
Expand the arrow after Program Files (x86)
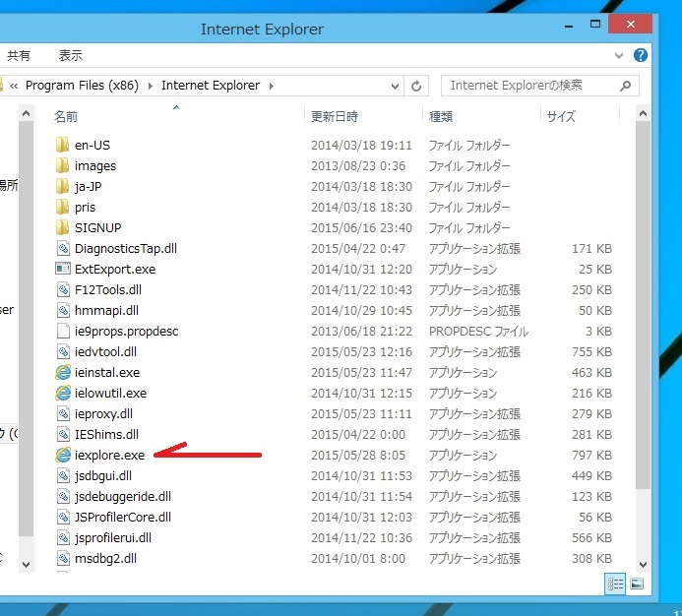tap(150, 86)
